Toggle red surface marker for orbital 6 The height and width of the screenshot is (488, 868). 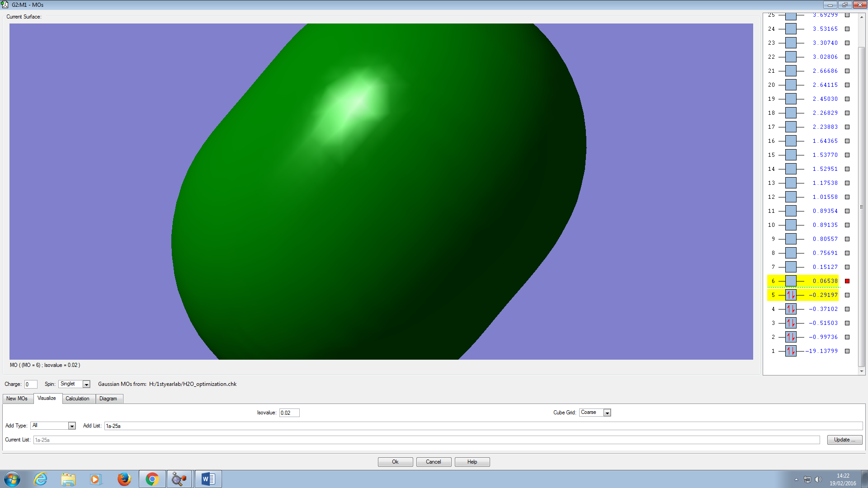click(x=847, y=281)
